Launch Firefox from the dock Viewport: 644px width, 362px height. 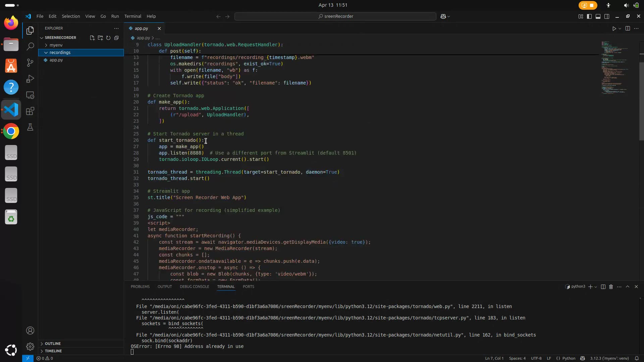click(x=11, y=23)
